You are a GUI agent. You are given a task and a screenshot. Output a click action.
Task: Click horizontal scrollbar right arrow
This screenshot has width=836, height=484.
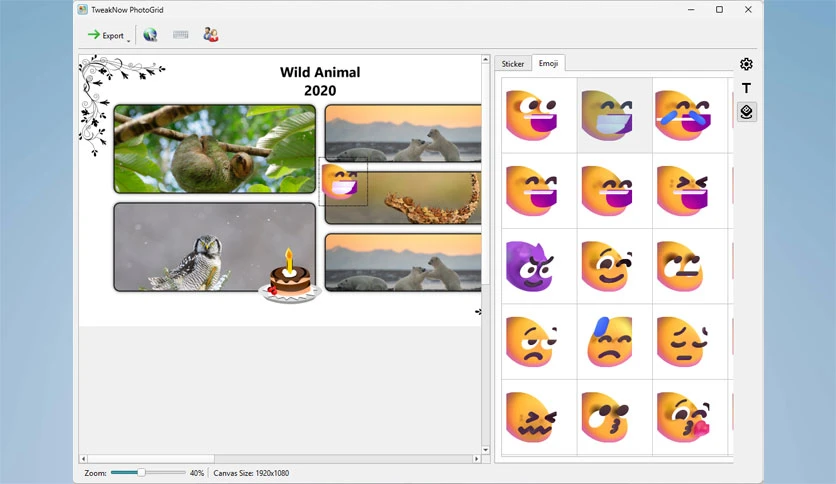click(477, 458)
